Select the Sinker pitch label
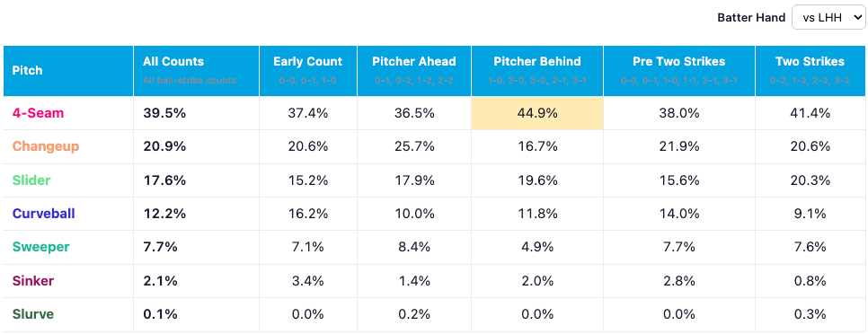 [x=33, y=281]
